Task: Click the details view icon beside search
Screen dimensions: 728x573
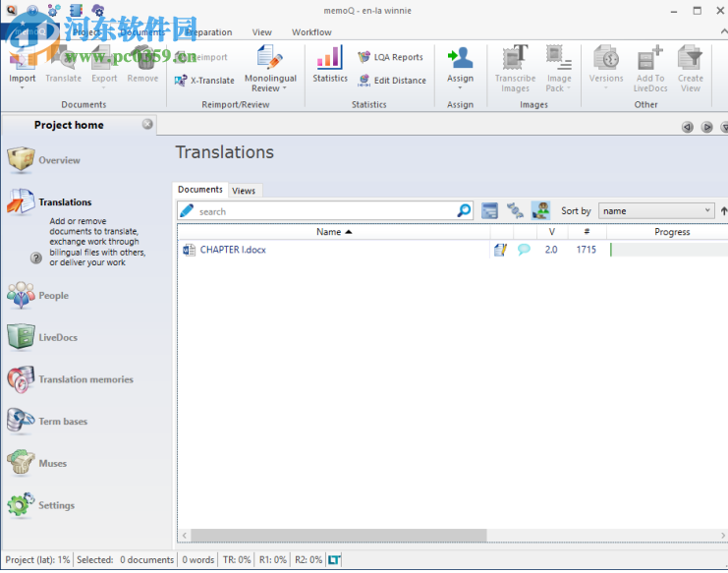Action: point(489,210)
